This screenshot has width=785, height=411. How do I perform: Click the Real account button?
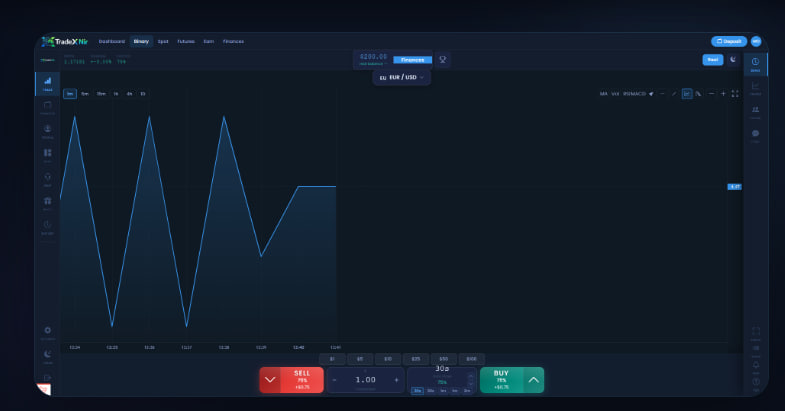[x=712, y=60]
